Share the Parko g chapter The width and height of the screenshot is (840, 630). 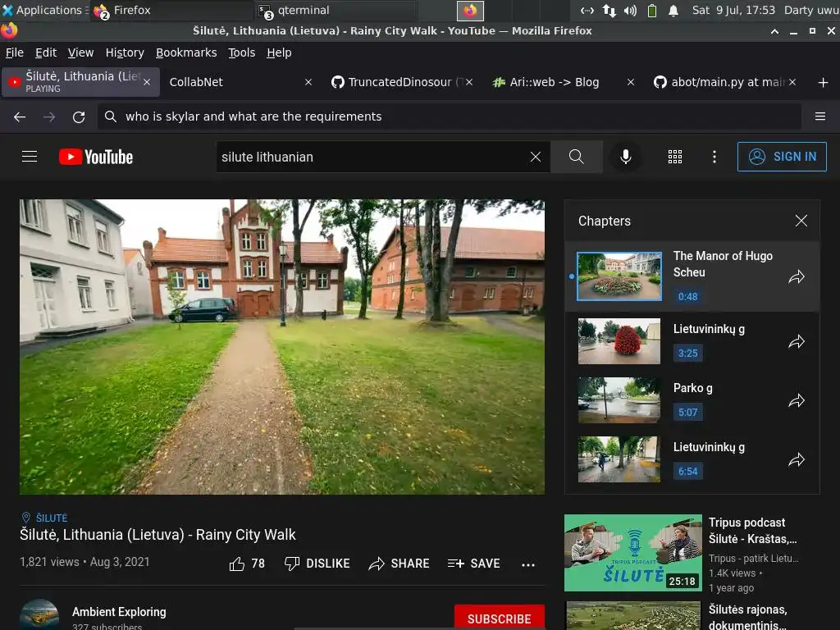(797, 400)
